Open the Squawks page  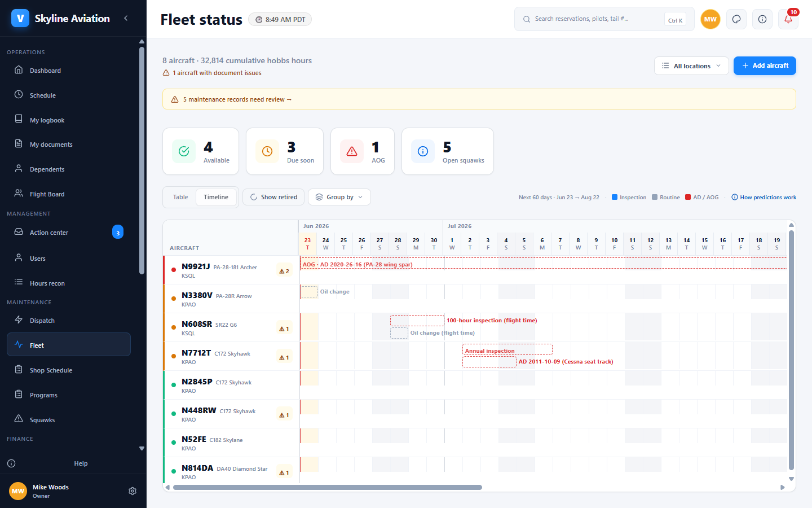pyautogui.click(x=69, y=420)
